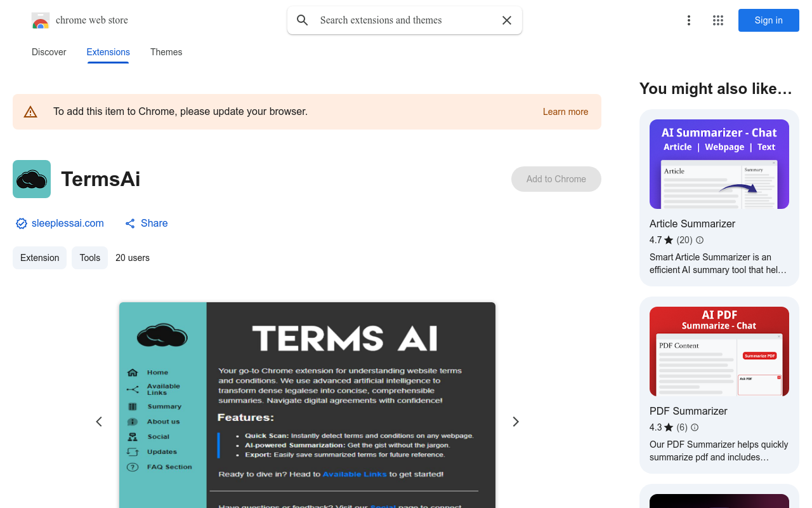812x508 pixels.
Task: Open the Terms AI screenshot preview
Action: click(x=307, y=405)
